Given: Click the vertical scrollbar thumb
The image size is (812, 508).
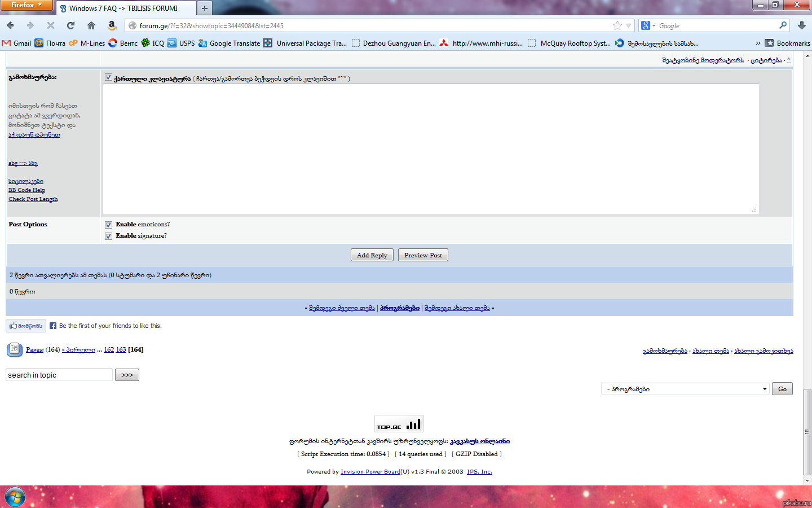Looking at the screenshot, I should tap(807, 432).
